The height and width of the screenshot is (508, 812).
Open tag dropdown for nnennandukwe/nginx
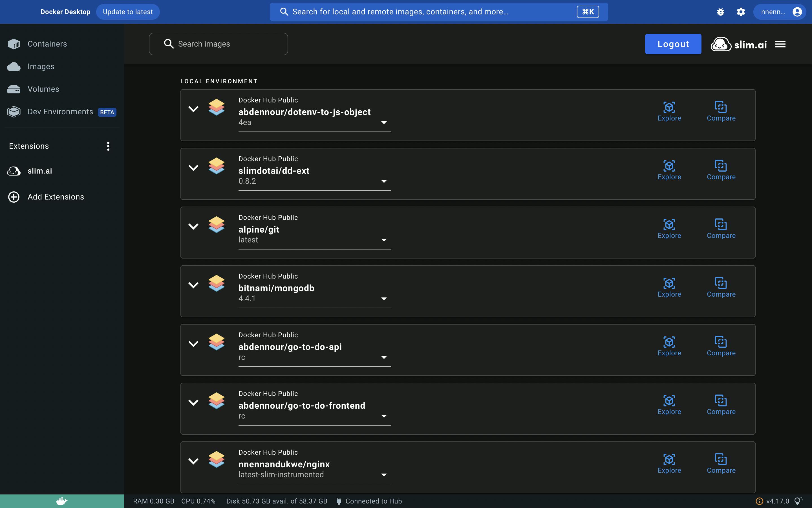click(314, 475)
